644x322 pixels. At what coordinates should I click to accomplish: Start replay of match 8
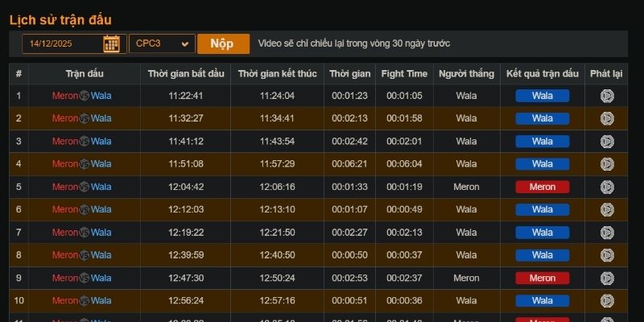(x=607, y=255)
